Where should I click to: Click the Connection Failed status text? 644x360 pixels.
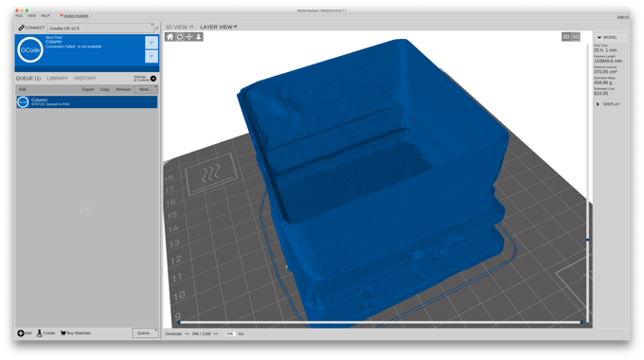coord(74,46)
